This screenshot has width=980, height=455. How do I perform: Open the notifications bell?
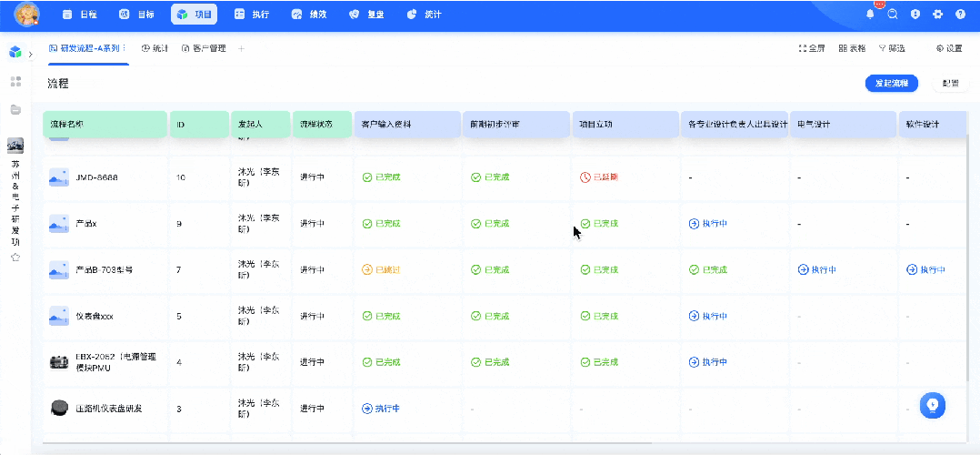click(870, 14)
